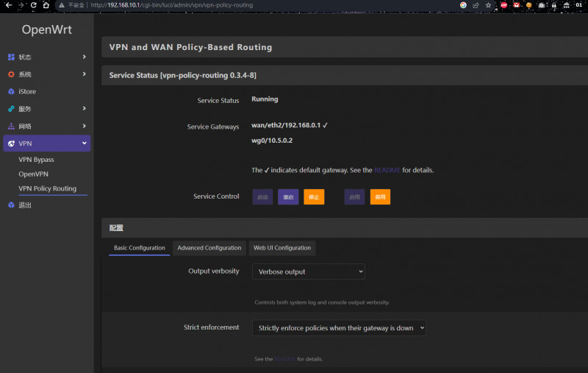Reload the page with the browser refresh icon
Screen dimensions: 588x373
pyautogui.click(x=33, y=4)
